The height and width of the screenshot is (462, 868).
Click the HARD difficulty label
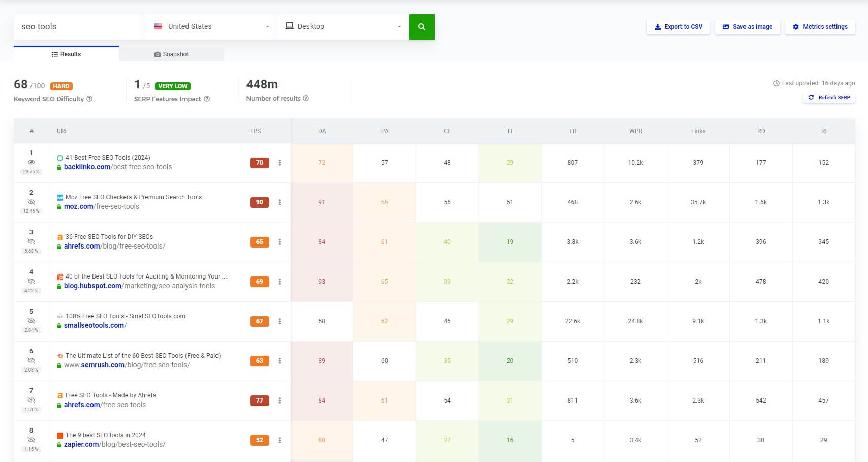(x=61, y=86)
